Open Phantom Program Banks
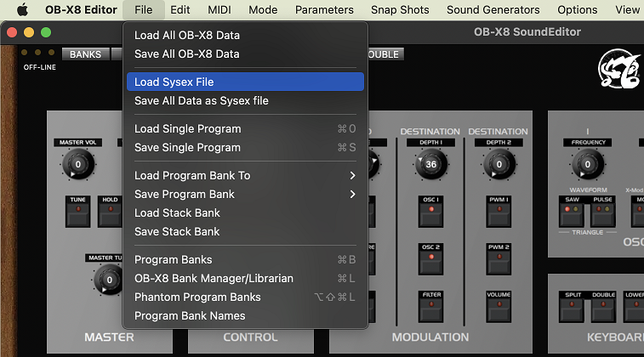 pyautogui.click(x=245, y=297)
